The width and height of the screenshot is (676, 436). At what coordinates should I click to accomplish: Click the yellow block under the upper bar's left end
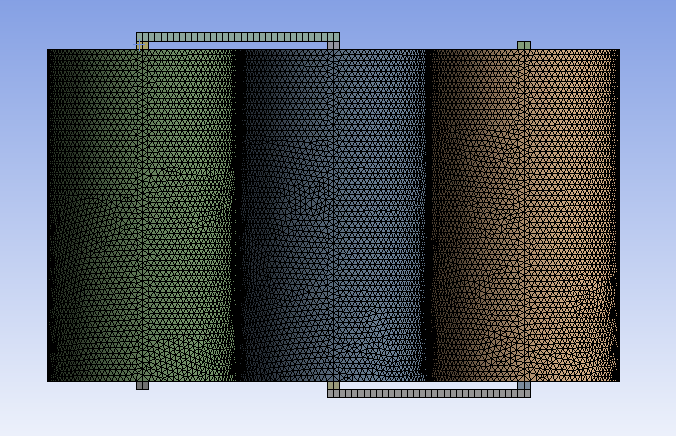pos(142,45)
